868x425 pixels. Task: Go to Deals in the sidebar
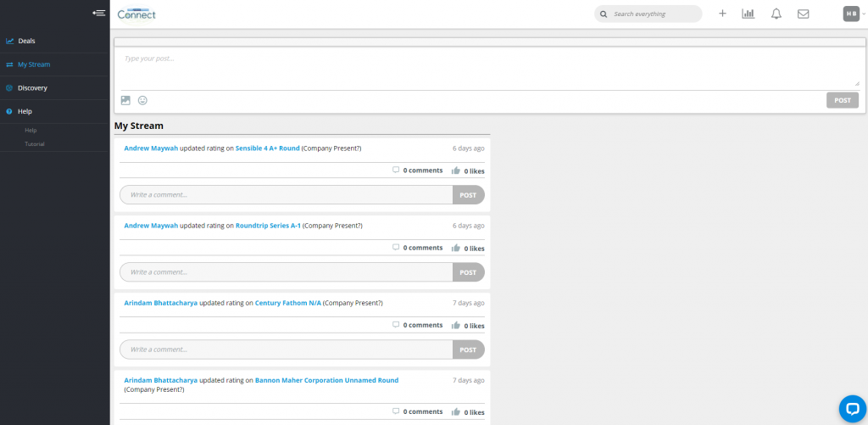[x=26, y=41]
